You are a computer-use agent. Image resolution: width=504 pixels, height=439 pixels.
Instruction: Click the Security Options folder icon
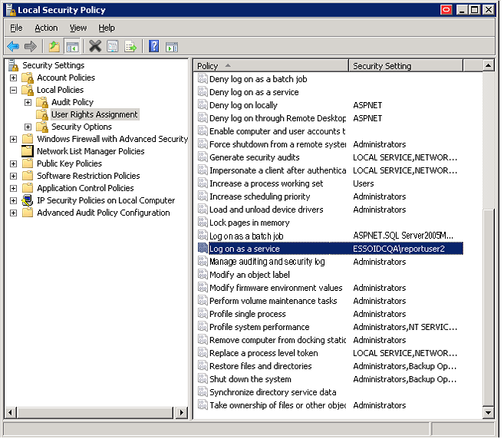(x=42, y=127)
